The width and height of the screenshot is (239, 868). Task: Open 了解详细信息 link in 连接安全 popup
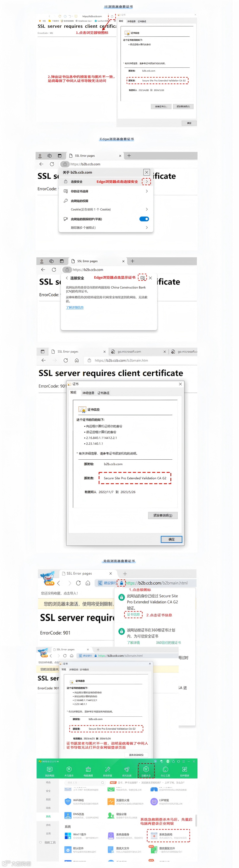(x=75, y=307)
